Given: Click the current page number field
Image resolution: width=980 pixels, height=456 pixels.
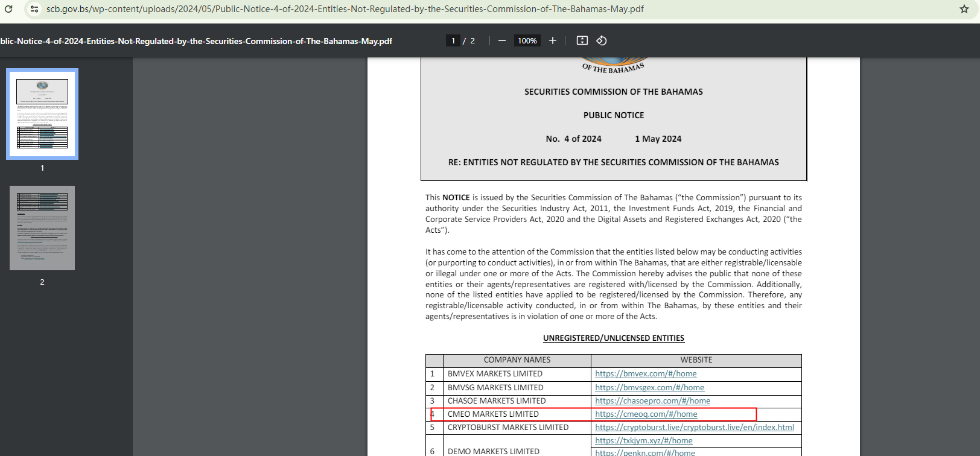Looking at the screenshot, I should [x=453, y=40].
